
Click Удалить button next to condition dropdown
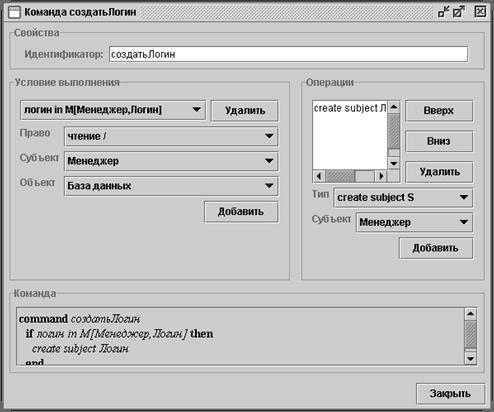[245, 111]
